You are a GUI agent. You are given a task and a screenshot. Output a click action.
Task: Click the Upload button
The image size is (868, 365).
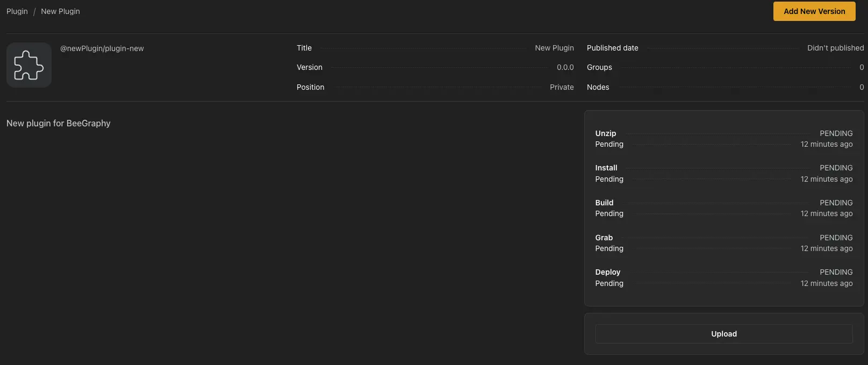723,334
